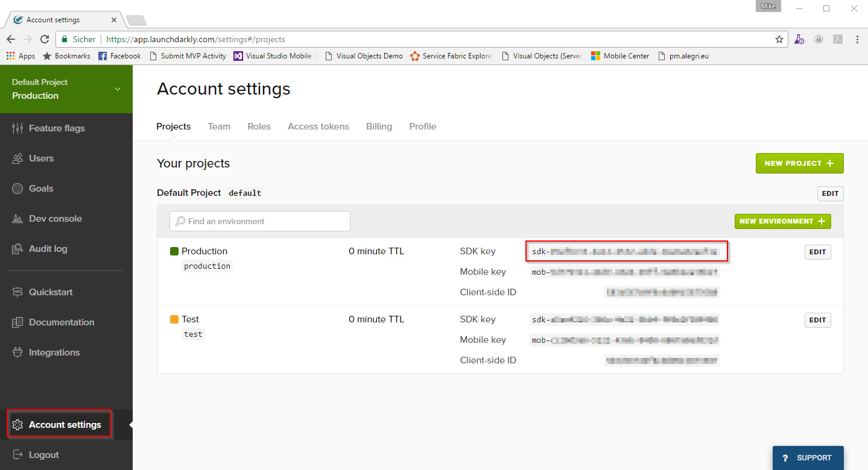Switch to the Roles tab
Viewport: 868px width, 470px height.
(x=259, y=127)
